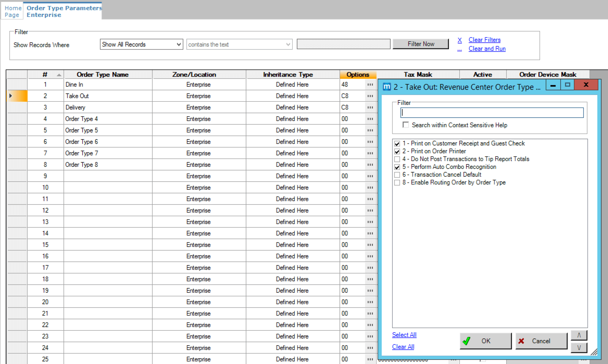
Task: Click the Order Type 4 name cell
Action: pyautogui.click(x=108, y=119)
